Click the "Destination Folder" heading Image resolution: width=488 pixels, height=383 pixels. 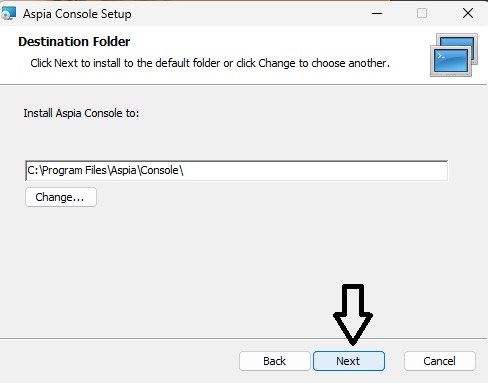coord(74,42)
